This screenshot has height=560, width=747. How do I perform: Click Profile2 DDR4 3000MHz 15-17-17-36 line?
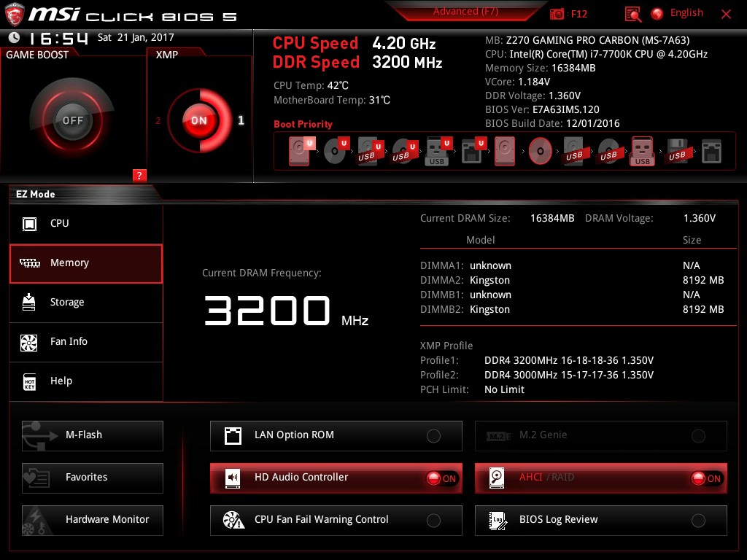[537, 376]
